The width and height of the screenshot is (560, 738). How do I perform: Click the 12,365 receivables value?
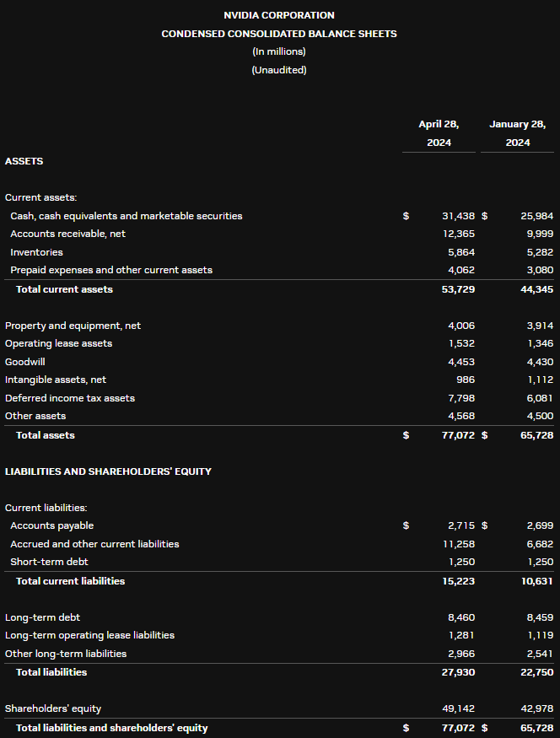459,234
